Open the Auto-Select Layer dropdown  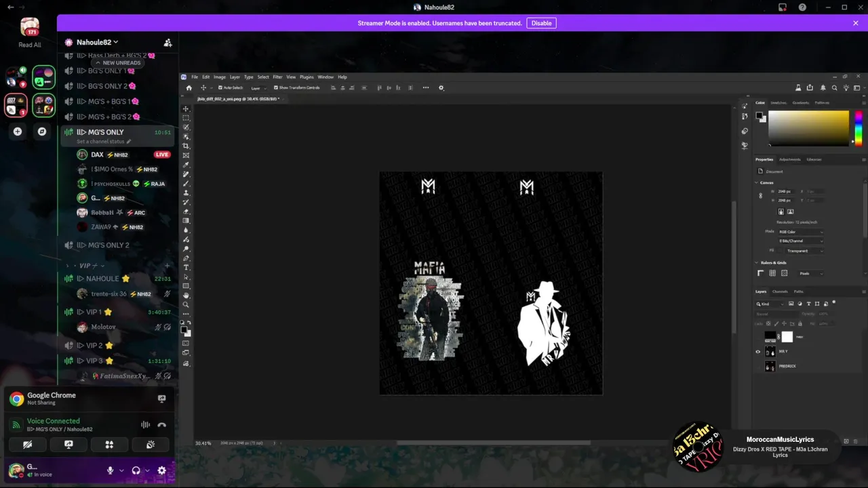[x=260, y=87]
